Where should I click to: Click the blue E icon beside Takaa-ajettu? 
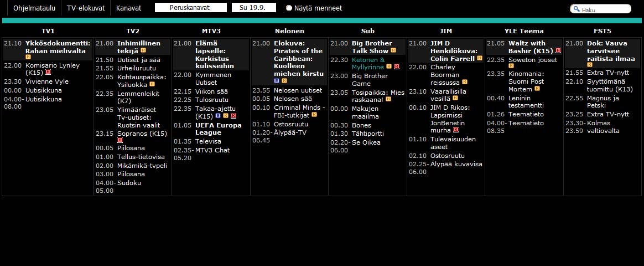coord(217,116)
